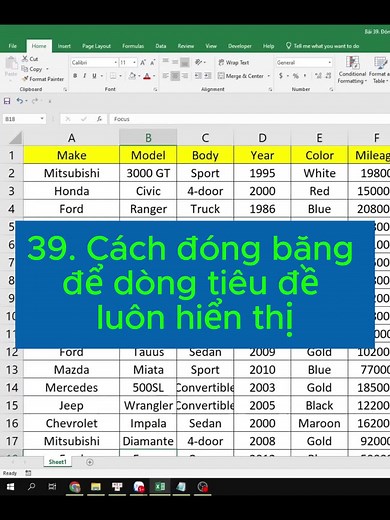Click the Select All corner triangle

pyautogui.click(x=14, y=138)
